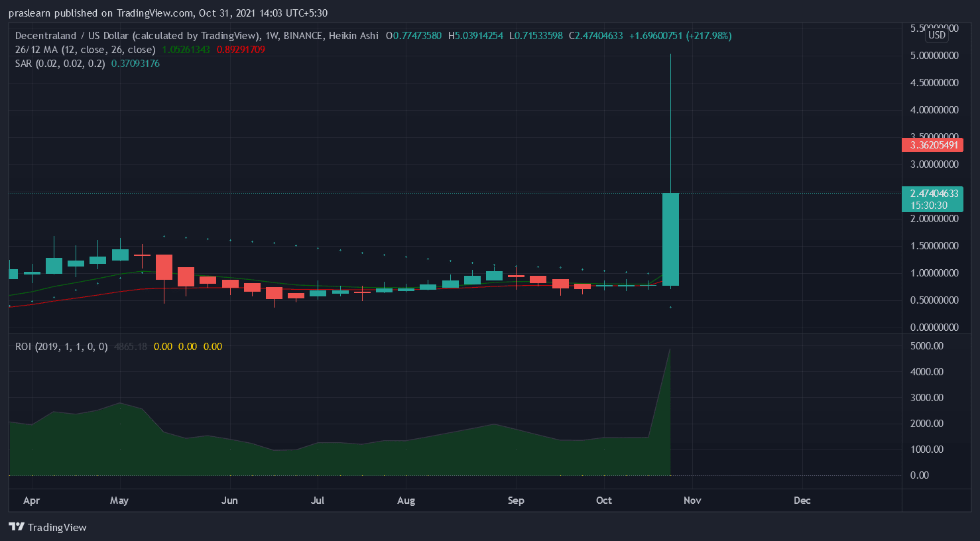The height and width of the screenshot is (541, 980).
Task: Click the red MA value 0.89291709
Action: point(241,50)
